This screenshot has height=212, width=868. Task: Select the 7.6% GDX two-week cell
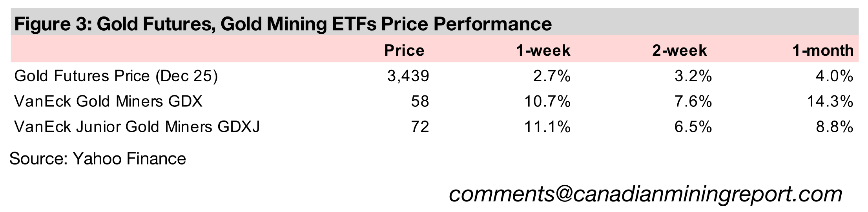pyautogui.click(x=693, y=102)
